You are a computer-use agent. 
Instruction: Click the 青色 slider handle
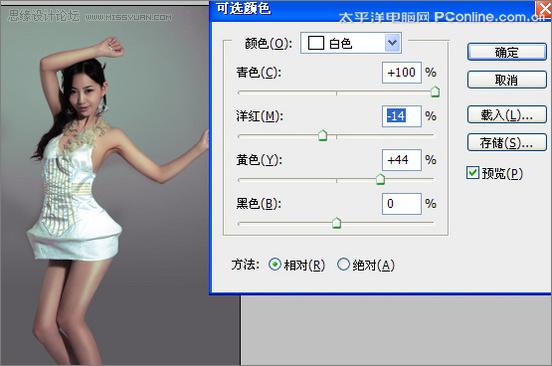[x=435, y=92]
